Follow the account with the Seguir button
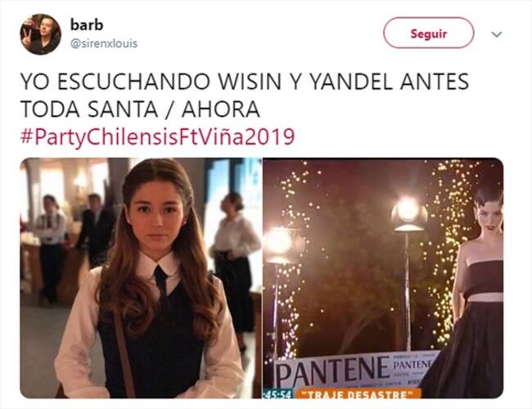Viewport: 532px width, 409px height. [429, 33]
